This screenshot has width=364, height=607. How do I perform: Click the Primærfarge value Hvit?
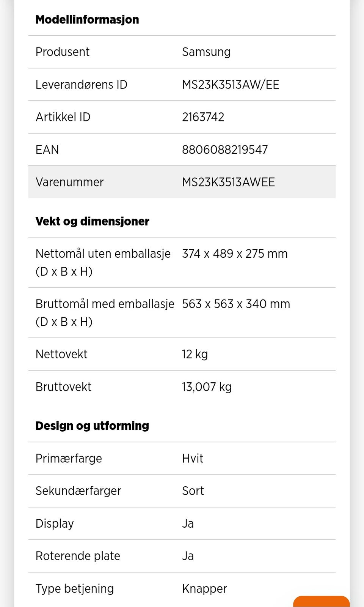point(193,459)
